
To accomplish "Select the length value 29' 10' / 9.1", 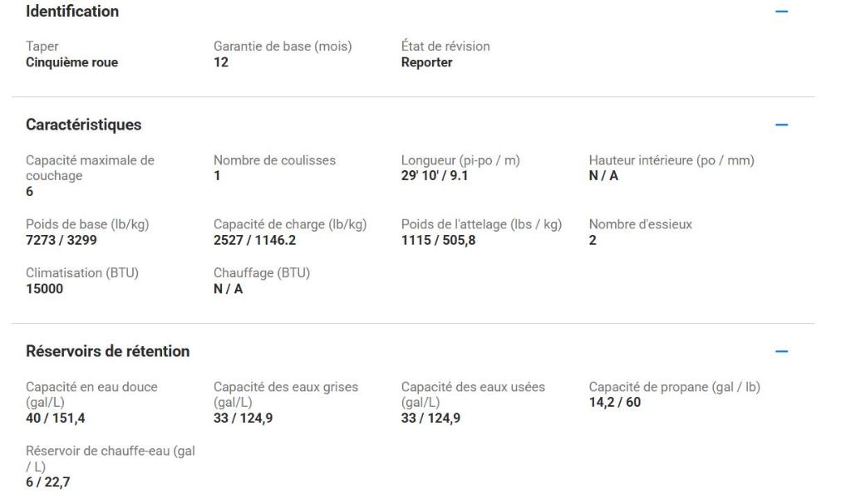I will (435, 175).
